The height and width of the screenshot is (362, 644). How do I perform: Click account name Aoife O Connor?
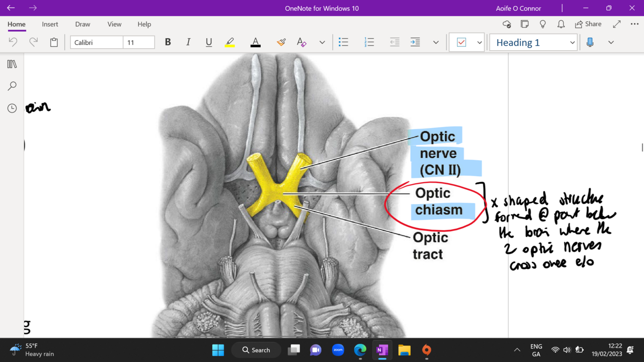pos(518,8)
